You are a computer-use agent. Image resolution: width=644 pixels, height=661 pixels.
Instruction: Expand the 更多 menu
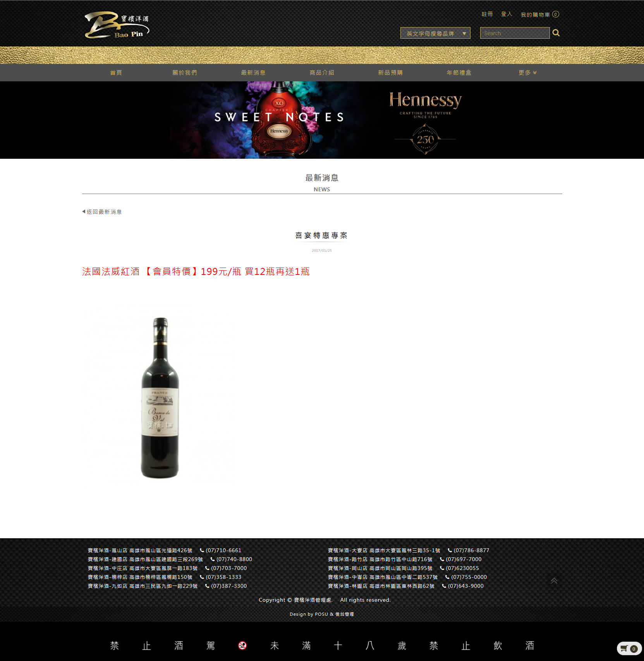pyautogui.click(x=527, y=73)
